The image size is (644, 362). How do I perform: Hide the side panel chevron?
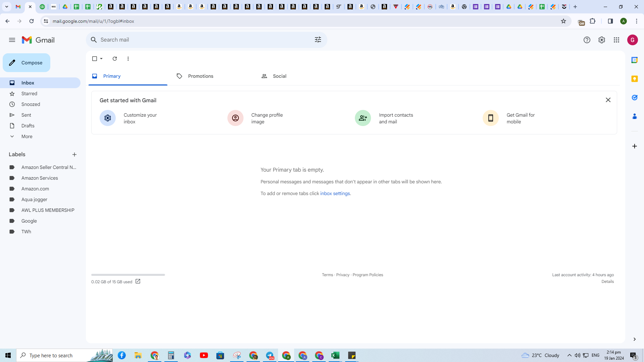(634, 339)
